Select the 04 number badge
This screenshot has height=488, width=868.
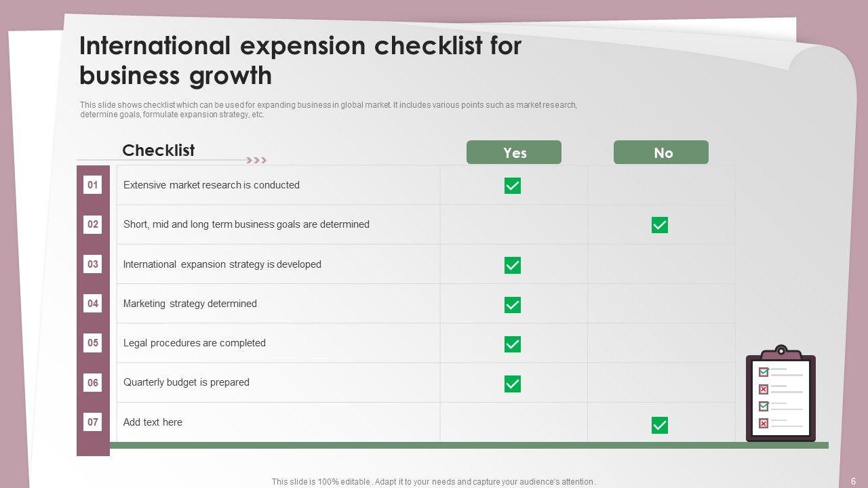(93, 304)
